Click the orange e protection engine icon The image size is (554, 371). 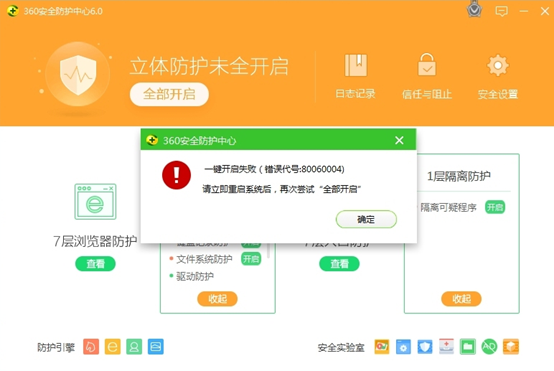[x=112, y=347]
